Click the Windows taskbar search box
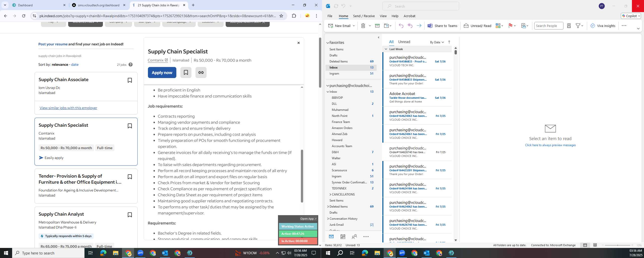 pyautogui.click(x=48, y=253)
